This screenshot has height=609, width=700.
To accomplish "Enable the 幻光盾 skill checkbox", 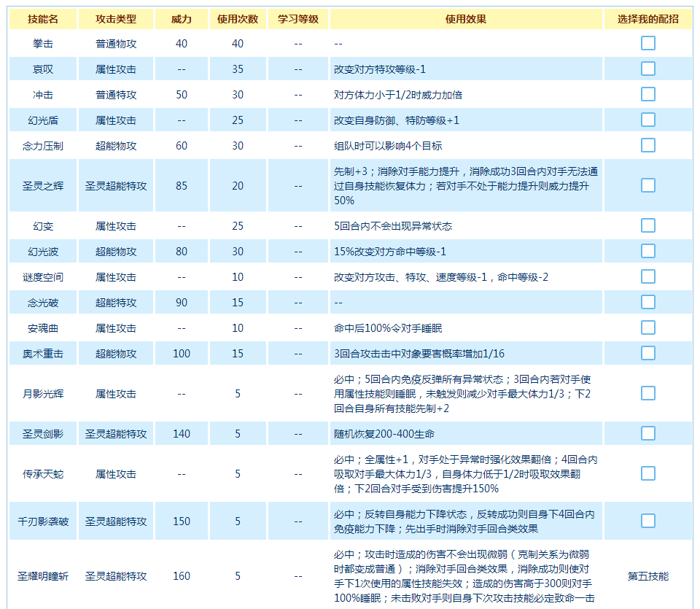I will (647, 120).
